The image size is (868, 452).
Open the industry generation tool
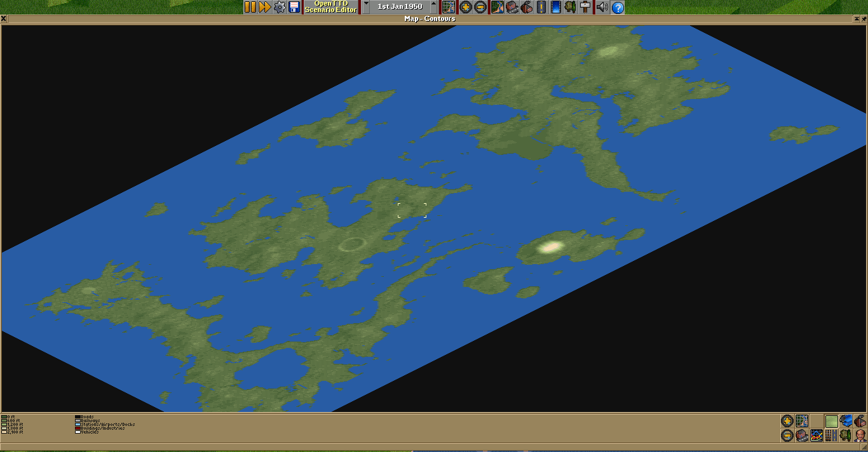pos(526,7)
